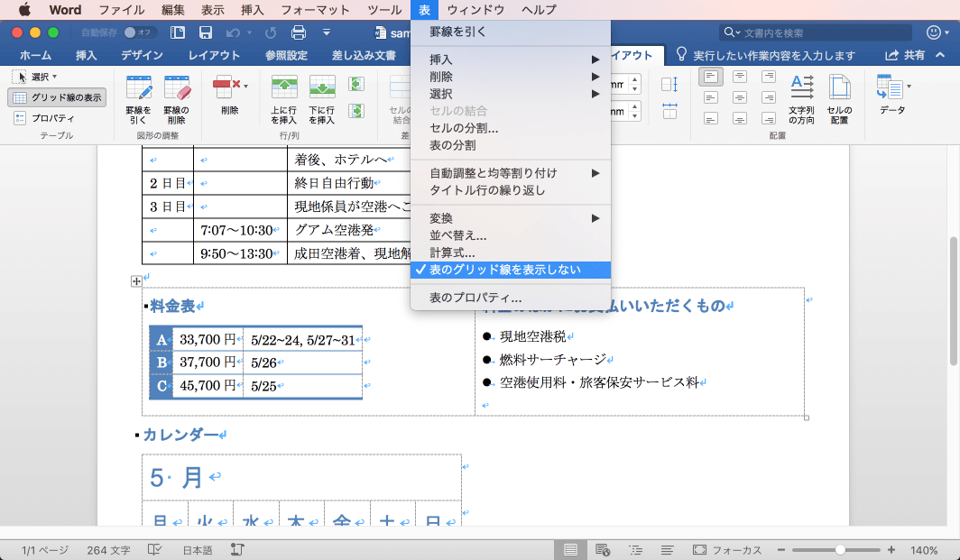The image size is (960, 560).
Task: Insert a row below (下に行を挿入)
Action: pos(322,99)
